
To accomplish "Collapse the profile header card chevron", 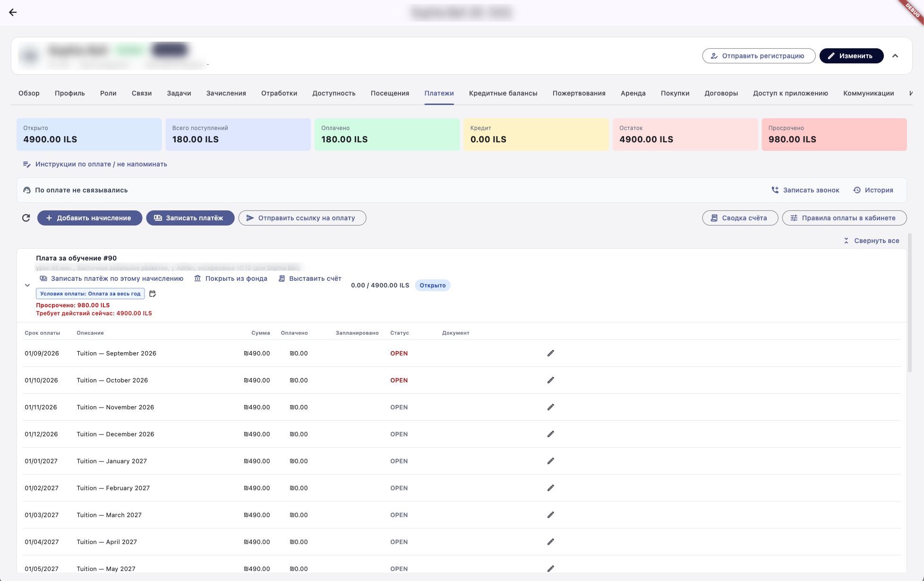I will (895, 56).
